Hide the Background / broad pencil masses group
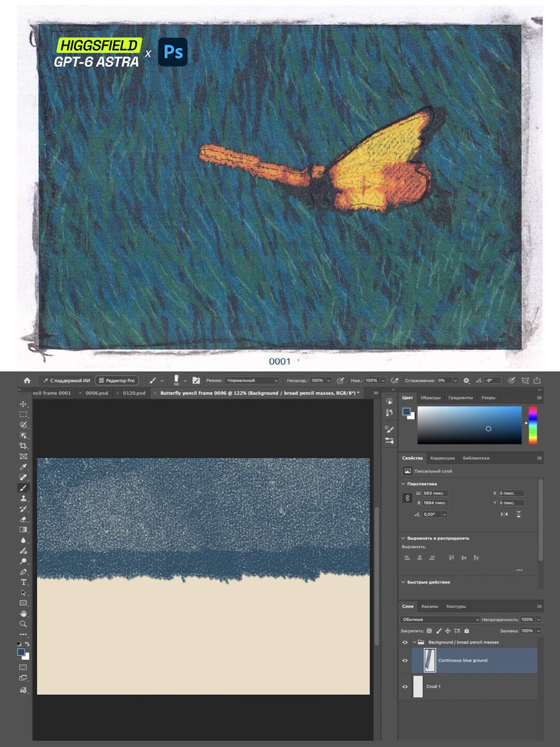This screenshot has width=560, height=747. click(x=405, y=642)
